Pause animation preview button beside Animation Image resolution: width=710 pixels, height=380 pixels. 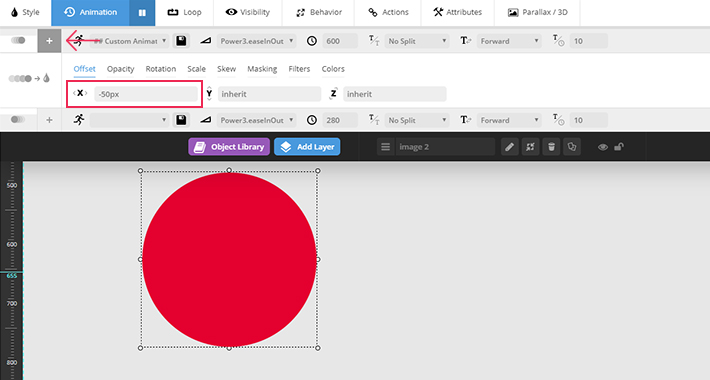[x=142, y=13]
